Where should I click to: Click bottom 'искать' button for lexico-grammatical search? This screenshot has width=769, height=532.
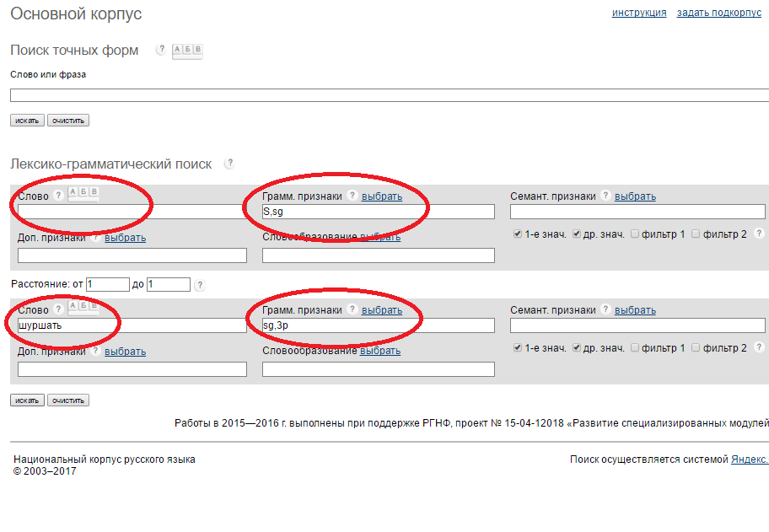27,400
